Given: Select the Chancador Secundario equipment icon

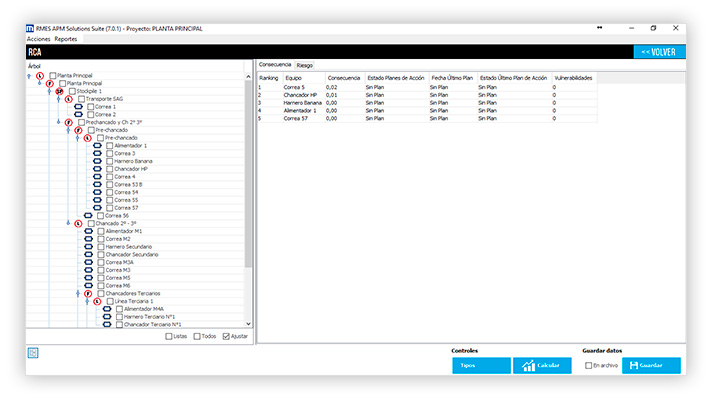Looking at the screenshot, I should [89, 255].
